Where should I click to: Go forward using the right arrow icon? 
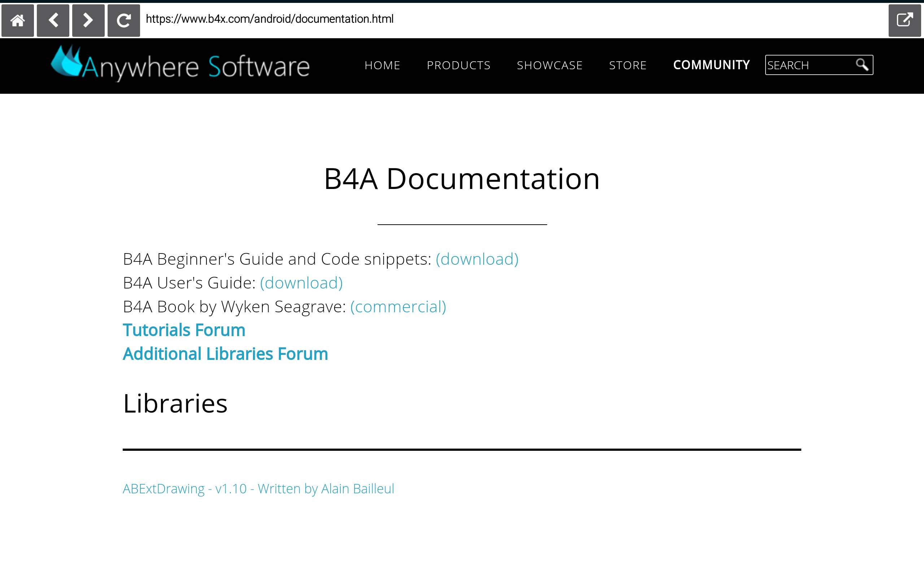[x=88, y=20]
